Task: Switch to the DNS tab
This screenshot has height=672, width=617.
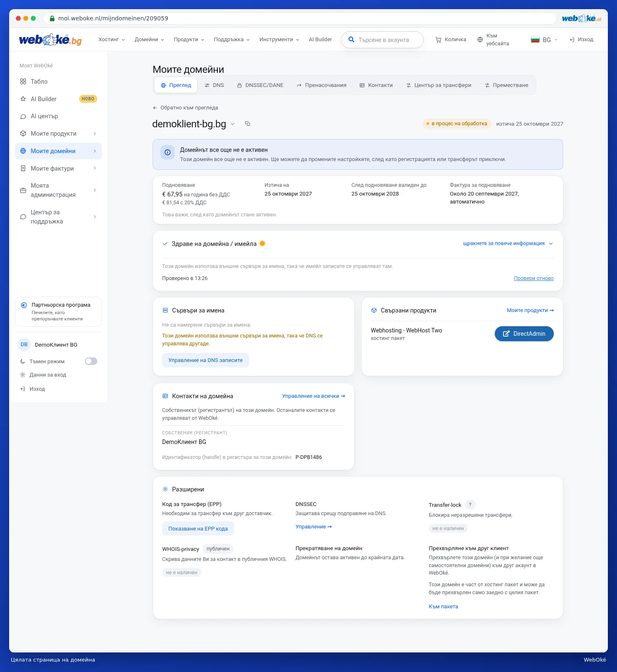Action: pos(214,85)
